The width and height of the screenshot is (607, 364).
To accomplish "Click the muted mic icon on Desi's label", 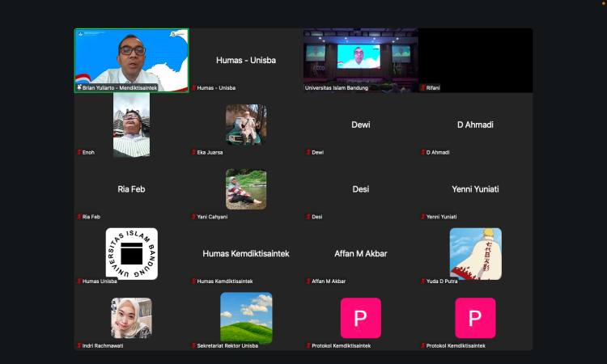I will tap(308, 217).
